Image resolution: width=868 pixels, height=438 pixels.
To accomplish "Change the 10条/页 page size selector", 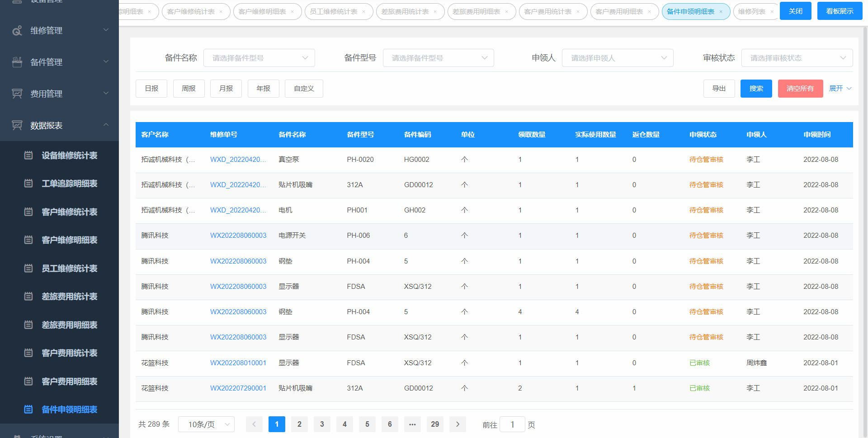I will click(x=206, y=424).
